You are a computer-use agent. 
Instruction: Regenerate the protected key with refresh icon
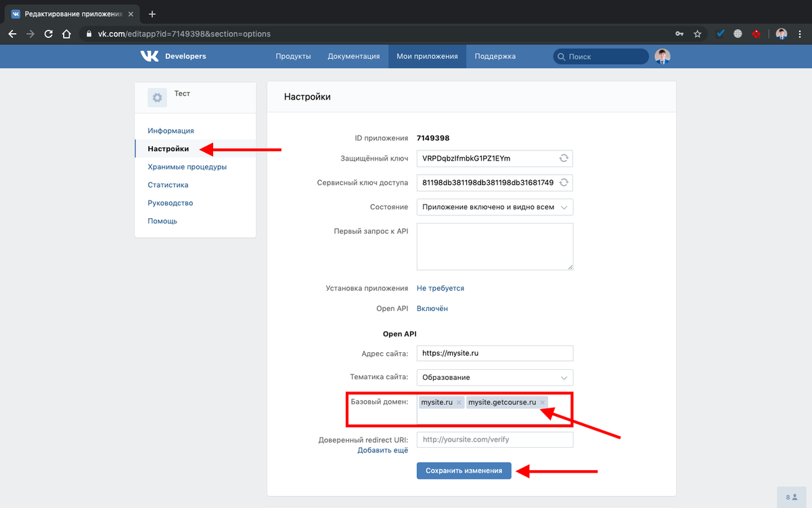564,158
